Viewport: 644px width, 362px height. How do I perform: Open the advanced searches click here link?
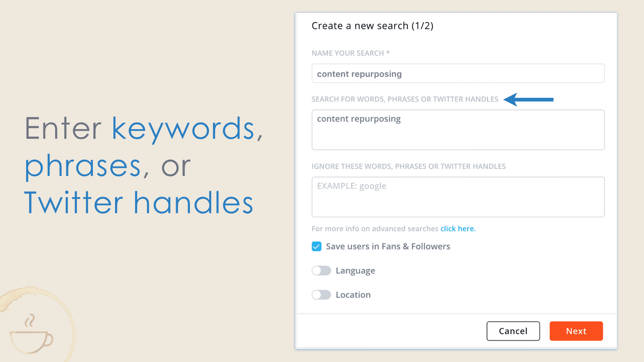click(458, 228)
